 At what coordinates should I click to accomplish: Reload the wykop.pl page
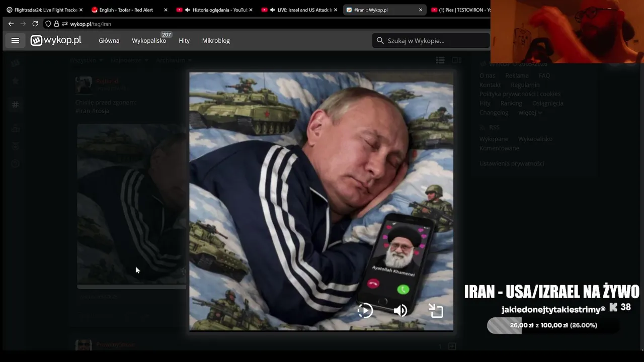35,24
